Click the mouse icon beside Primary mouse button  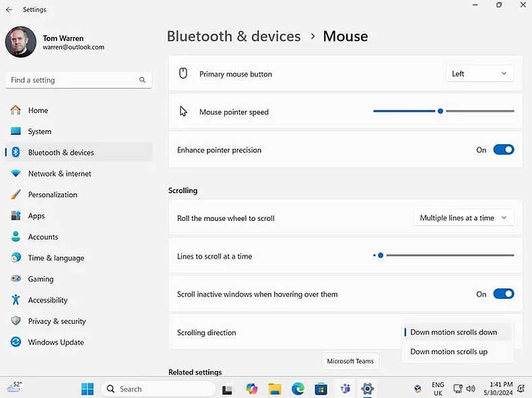click(183, 73)
